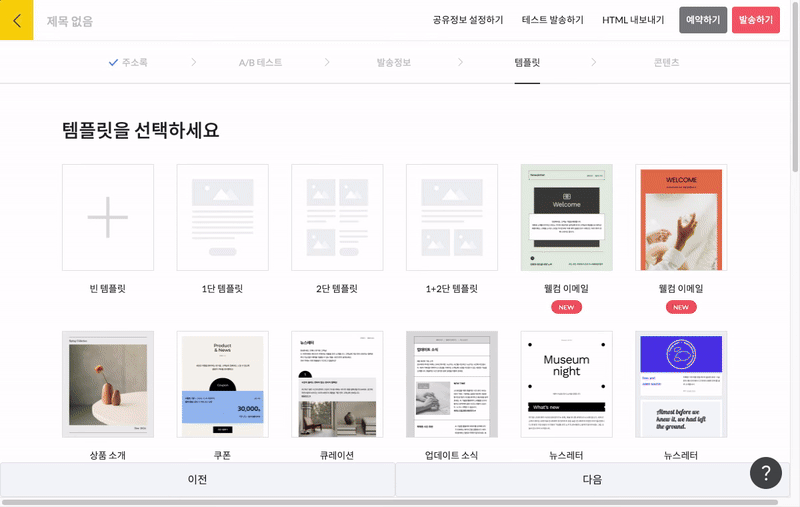The image size is (800, 507).
Task: Choose the 2단 템플릿 layout icon
Action: [x=337, y=217]
